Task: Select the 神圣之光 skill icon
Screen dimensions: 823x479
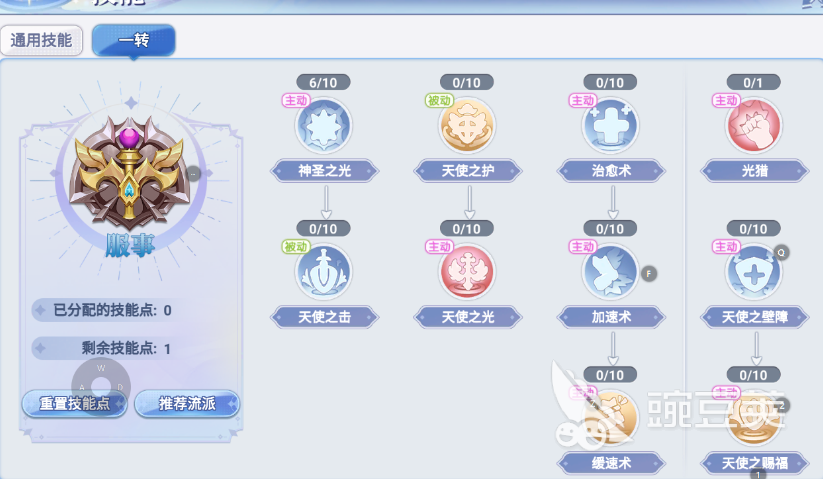Action: (323, 126)
